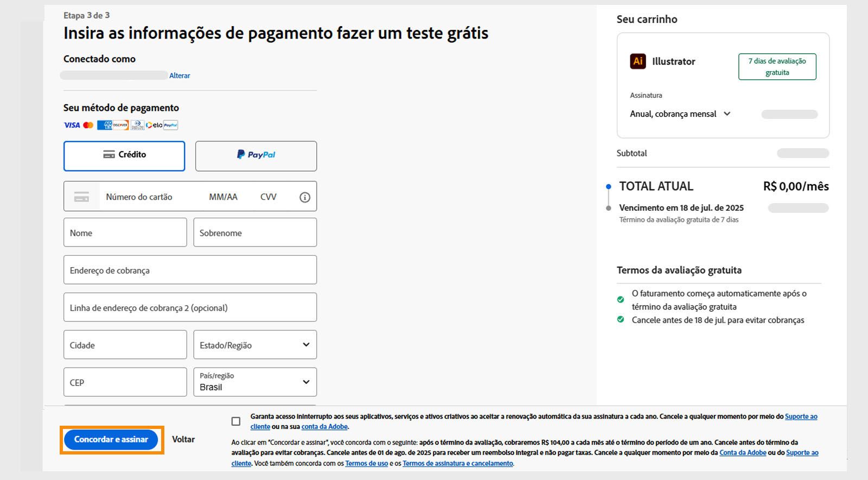Open the Estado/Região dropdown
The width and height of the screenshot is (868, 480).
pyautogui.click(x=255, y=345)
